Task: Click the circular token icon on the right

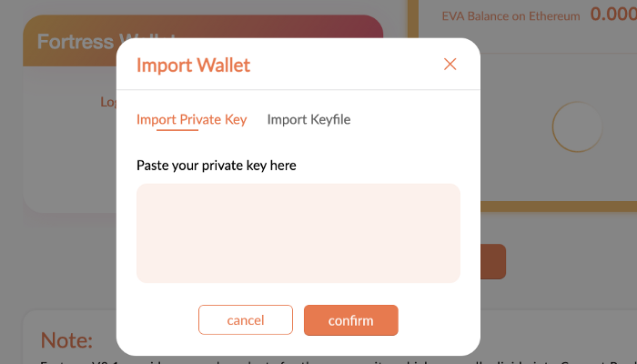Action: click(x=577, y=126)
